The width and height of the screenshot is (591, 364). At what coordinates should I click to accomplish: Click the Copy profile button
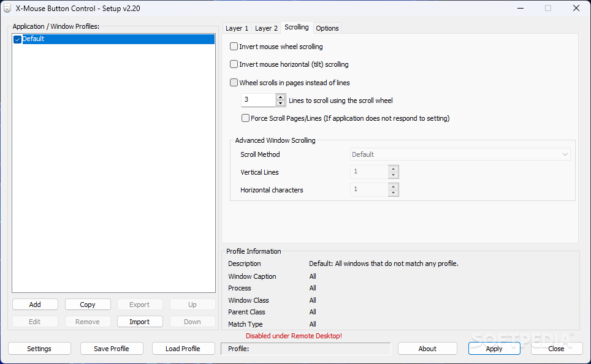pos(88,305)
